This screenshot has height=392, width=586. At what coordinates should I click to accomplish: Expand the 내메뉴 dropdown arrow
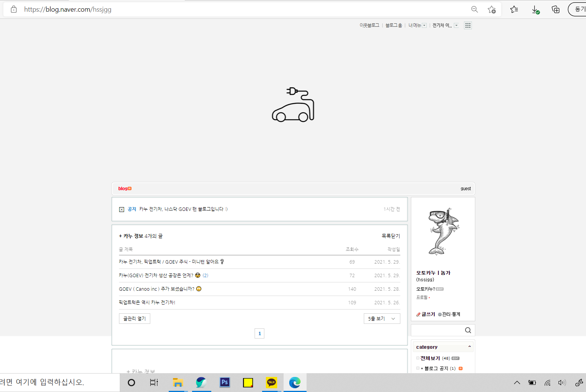click(424, 26)
